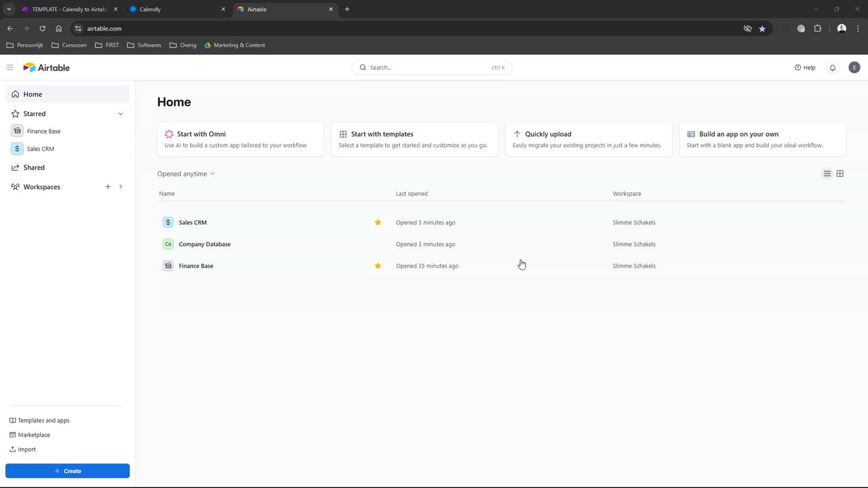Click the airtable.com address bar
The height and width of the screenshot is (488, 868).
pyautogui.click(x=407, y=28)
